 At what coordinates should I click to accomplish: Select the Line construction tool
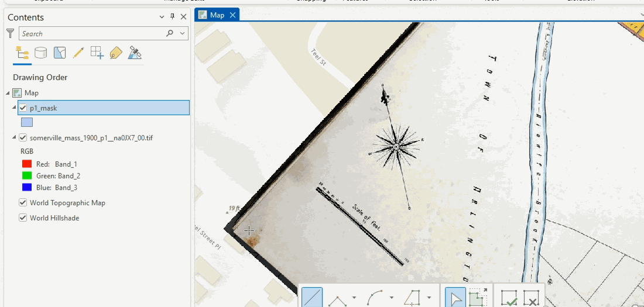[x=313, y=298]
